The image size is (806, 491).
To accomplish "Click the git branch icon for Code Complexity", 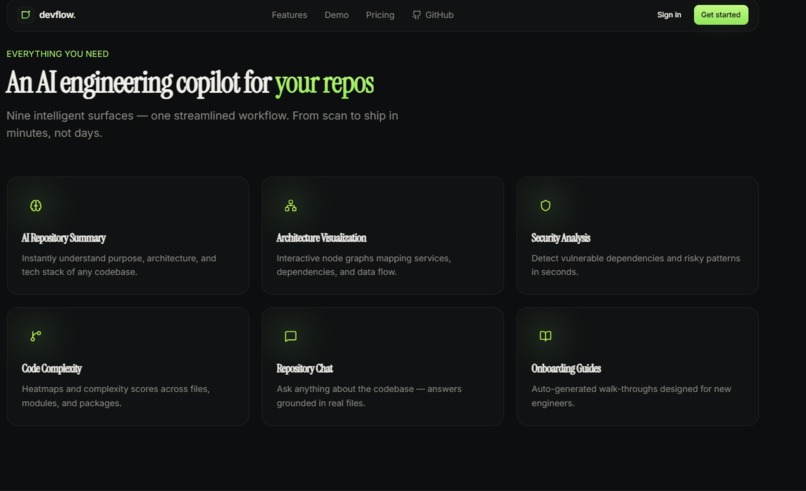I will tap(35, 336).
